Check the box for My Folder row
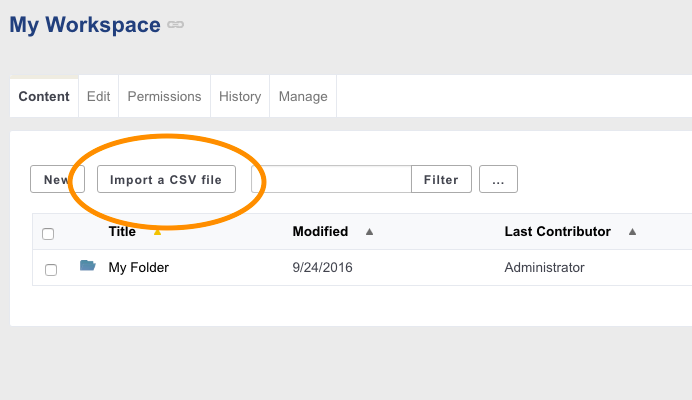Viewport: 692px width, 400px height. pos(51,269)
